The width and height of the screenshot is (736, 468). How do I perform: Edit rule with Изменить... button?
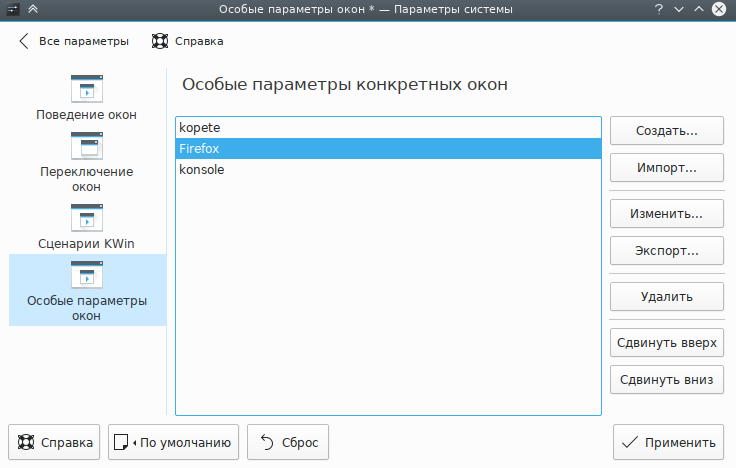(x=666, y=214)
